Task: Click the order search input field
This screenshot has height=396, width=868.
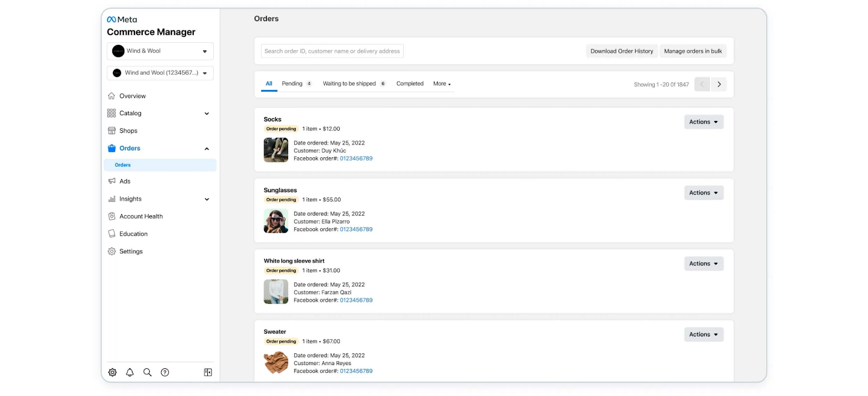Action: coord(332,51)
